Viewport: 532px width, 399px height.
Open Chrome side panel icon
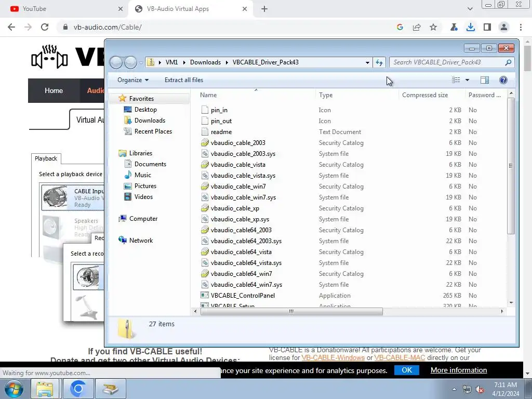(x=487, y=27)
